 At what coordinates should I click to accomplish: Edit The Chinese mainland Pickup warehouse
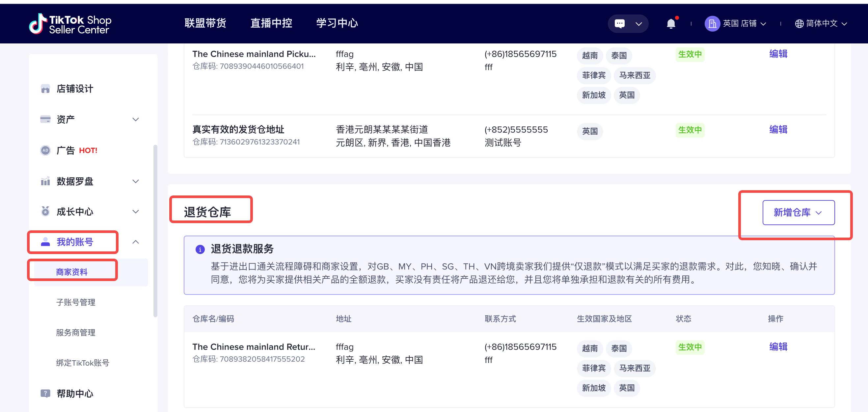click(x=778, y=54)
